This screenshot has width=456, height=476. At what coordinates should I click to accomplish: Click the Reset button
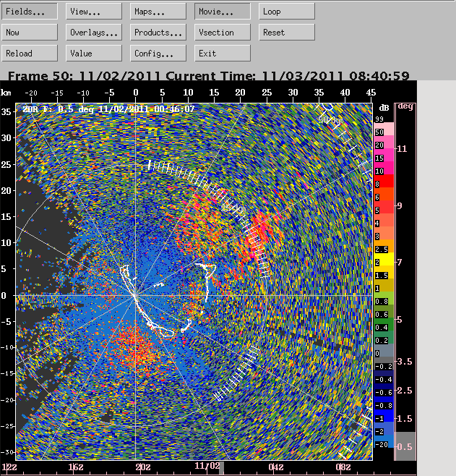click(286, 32)
